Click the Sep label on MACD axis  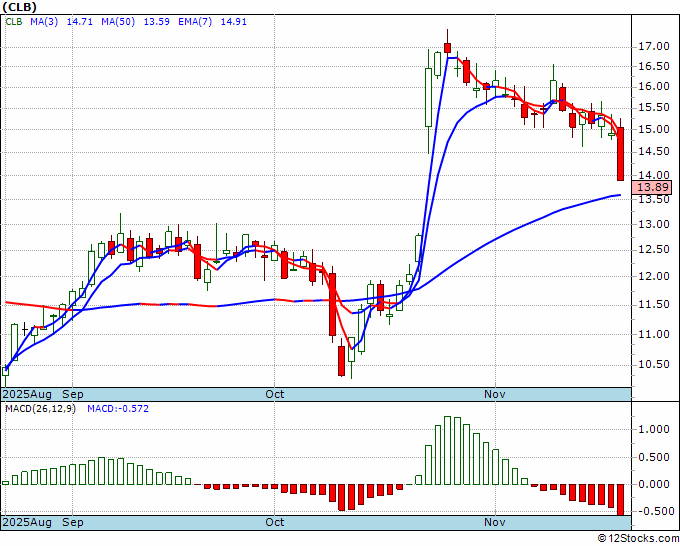73,522
